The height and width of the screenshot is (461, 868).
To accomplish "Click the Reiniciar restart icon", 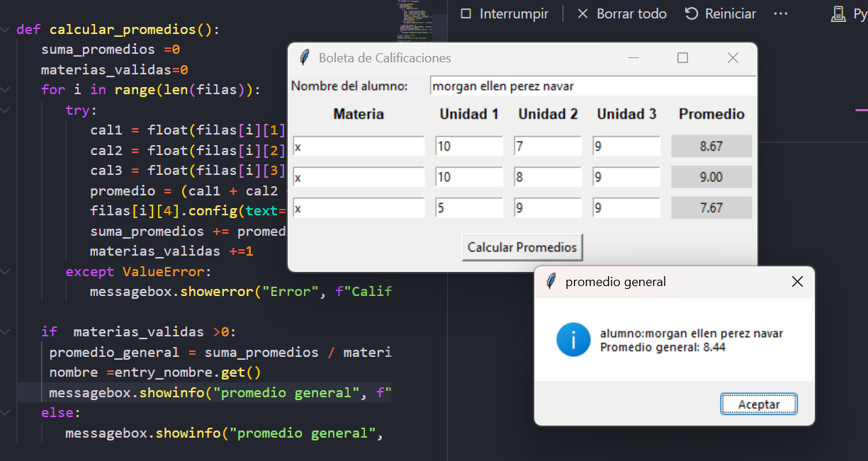I will click(692, 13).
